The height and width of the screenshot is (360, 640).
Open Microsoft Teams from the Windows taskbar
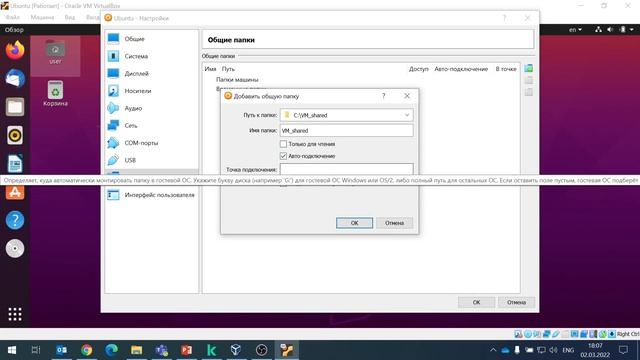coord(162,350)
